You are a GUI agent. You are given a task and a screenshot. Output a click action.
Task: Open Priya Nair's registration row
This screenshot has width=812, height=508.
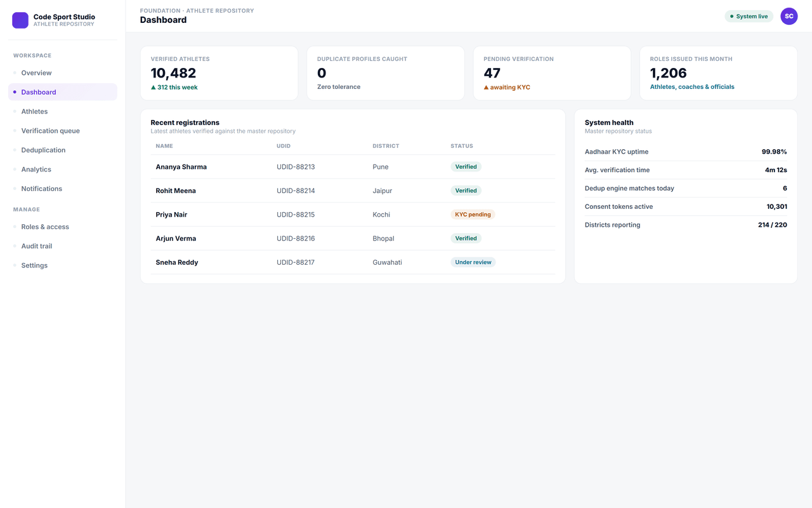point(353,215)
